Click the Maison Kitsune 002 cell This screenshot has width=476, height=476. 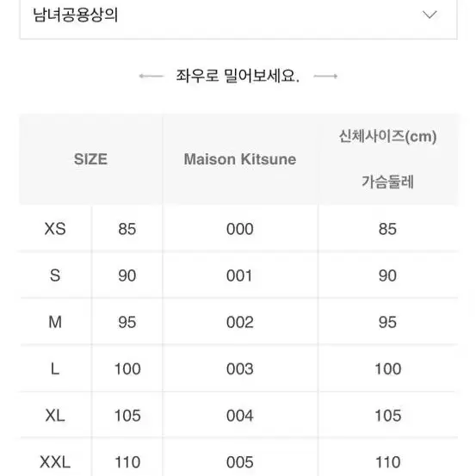(x=240, y=322)
